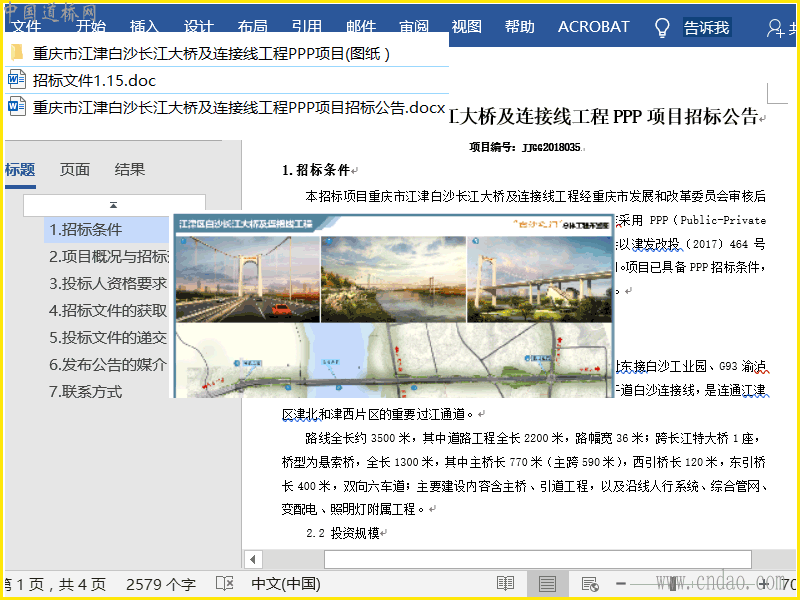
Task: Jump to heading 1.招标条件
Action: [86, 230]
